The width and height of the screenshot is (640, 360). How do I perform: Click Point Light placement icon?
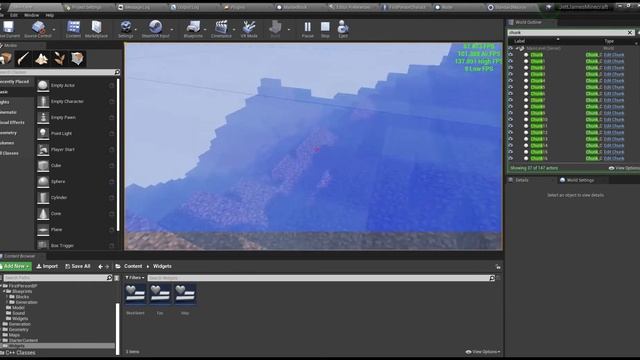click(43, 133)
